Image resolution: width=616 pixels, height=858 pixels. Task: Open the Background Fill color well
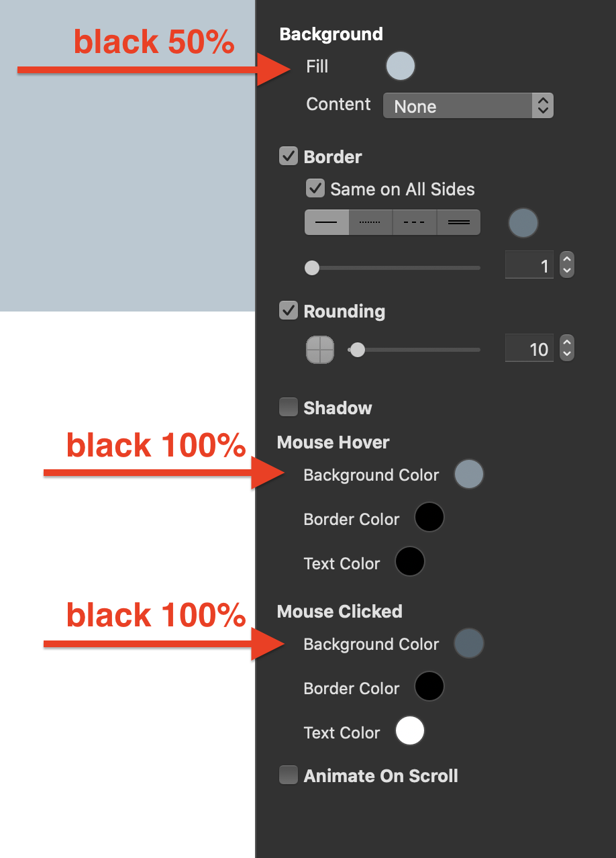pyautogui.click(x=401, y=66)
